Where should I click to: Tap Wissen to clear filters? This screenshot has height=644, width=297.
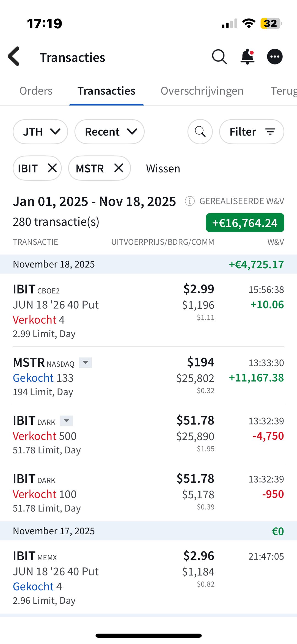point(163,168)
